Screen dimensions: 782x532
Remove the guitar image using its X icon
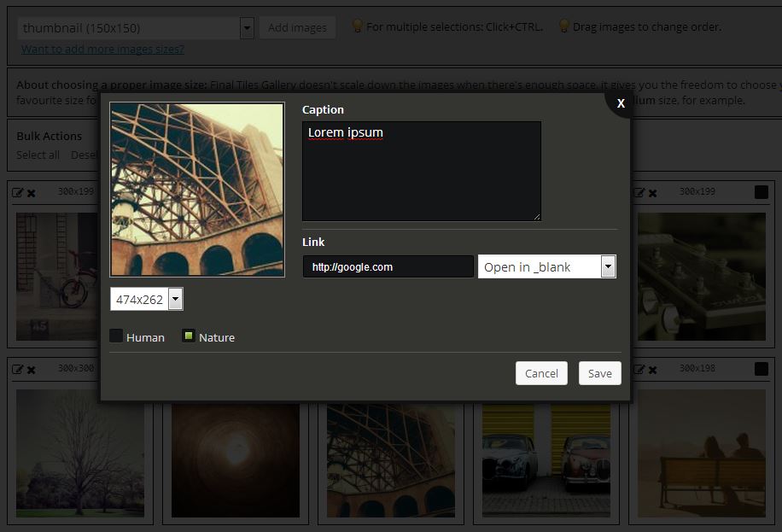click(653, 194)
